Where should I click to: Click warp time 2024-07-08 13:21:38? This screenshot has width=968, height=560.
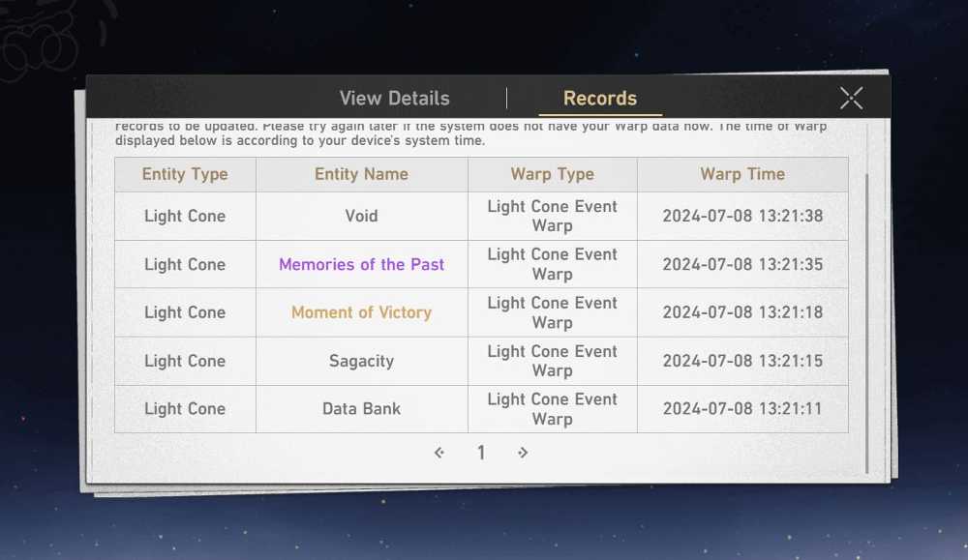[x=742, y=216]
